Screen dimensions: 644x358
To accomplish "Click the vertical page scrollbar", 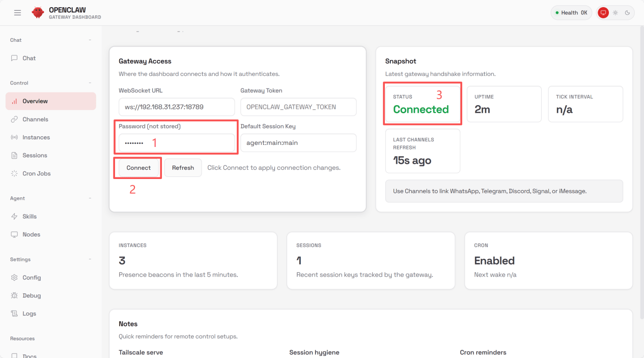I will (641, 173).
